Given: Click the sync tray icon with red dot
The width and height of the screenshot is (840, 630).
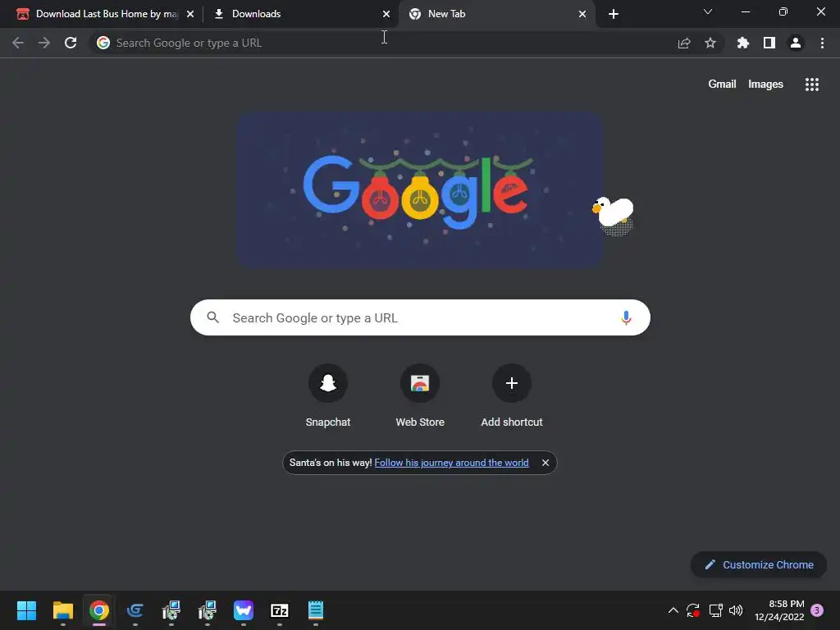Looking at the screenshot, I should click(693, 610).
